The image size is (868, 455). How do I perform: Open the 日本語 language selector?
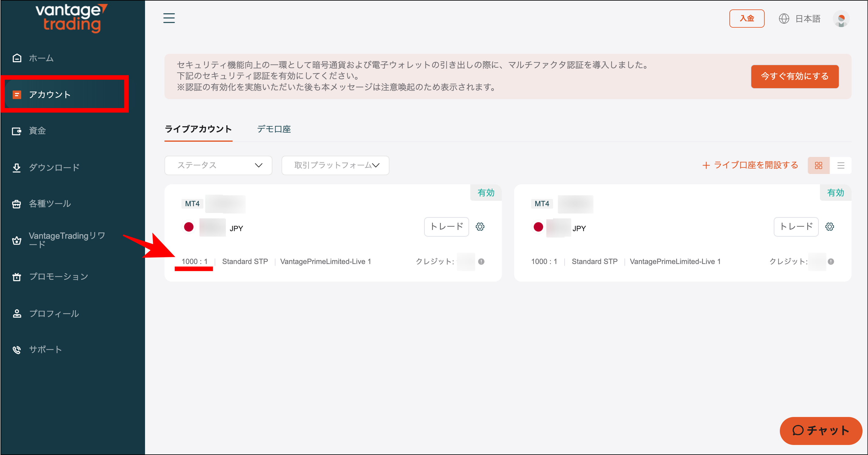point(807,19)
